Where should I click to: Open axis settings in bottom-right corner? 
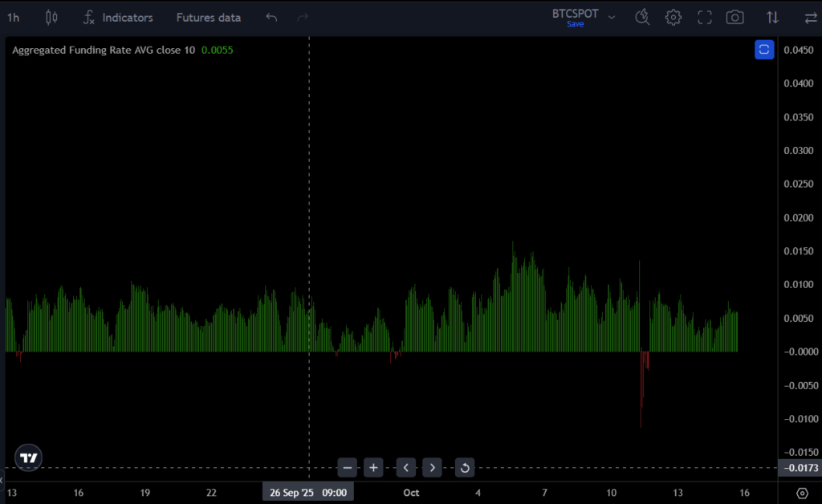[x=802, y=492]
